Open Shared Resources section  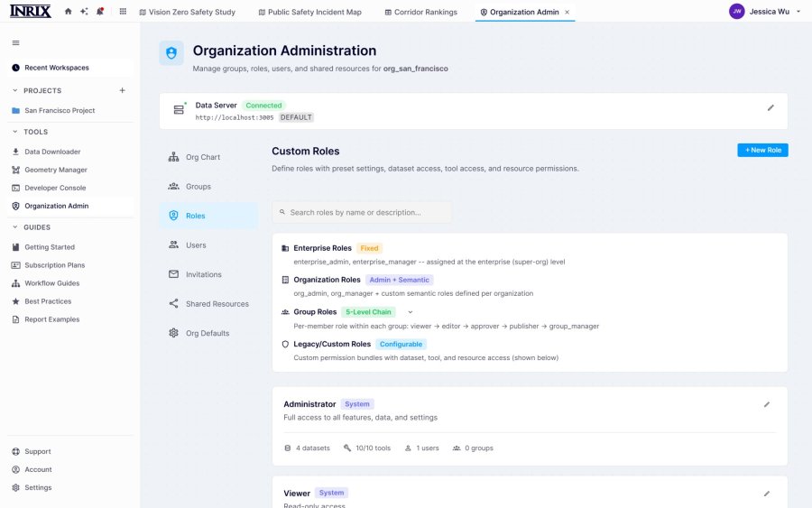208,304
